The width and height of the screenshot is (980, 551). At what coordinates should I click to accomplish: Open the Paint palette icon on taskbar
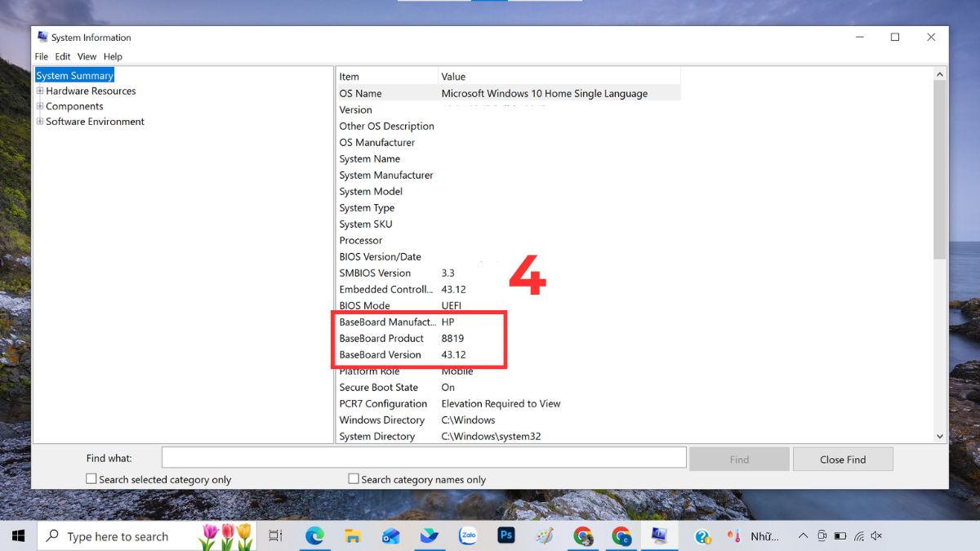coord(545,536)
